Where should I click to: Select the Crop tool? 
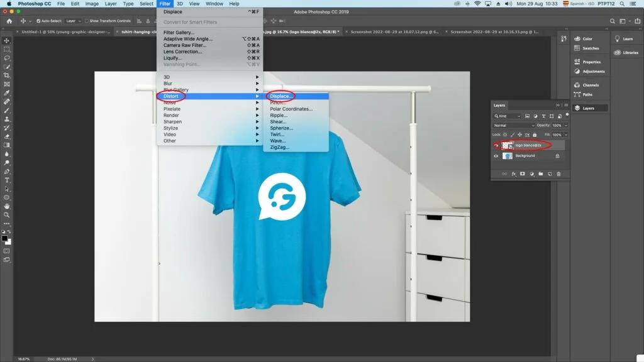click(x=6, y=75)
